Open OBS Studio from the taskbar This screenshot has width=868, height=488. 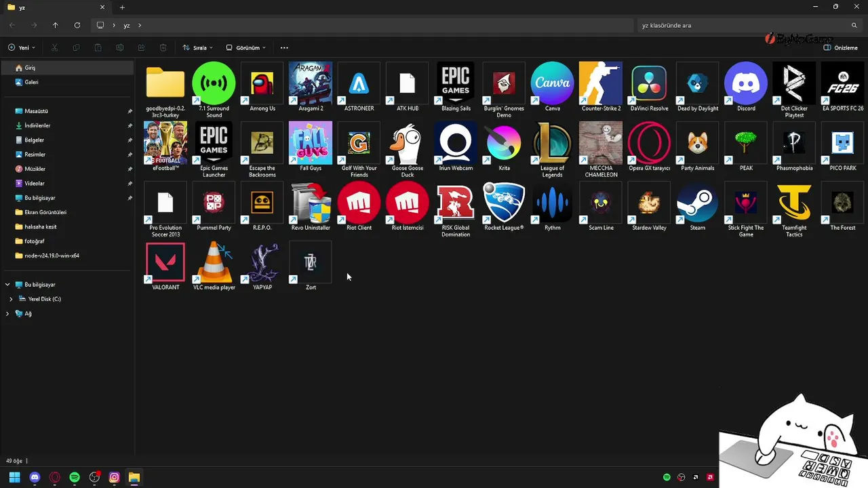pyautogui.click(x=95, y=477)
